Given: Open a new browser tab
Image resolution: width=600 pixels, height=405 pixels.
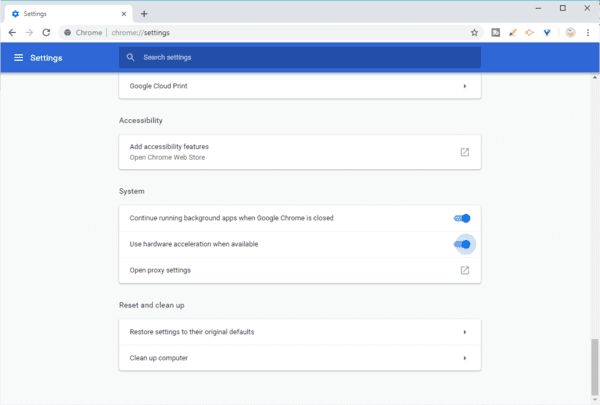Looking at the screenshot, I should pos(144,13).
